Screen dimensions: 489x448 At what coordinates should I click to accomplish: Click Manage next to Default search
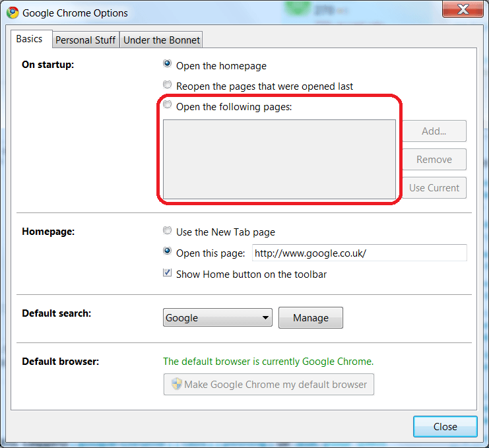tap(310, 318)
